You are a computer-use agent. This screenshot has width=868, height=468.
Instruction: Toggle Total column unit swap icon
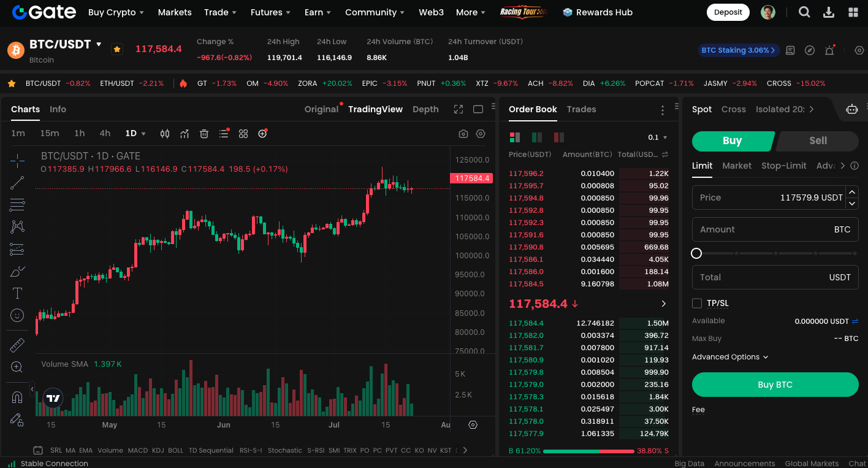(x=665, y=155)
